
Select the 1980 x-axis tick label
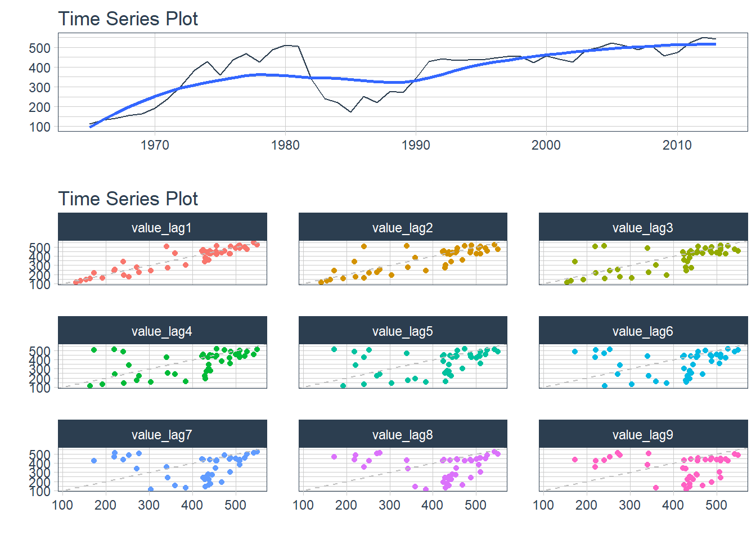pyautogui.click(x=285, y=145)
